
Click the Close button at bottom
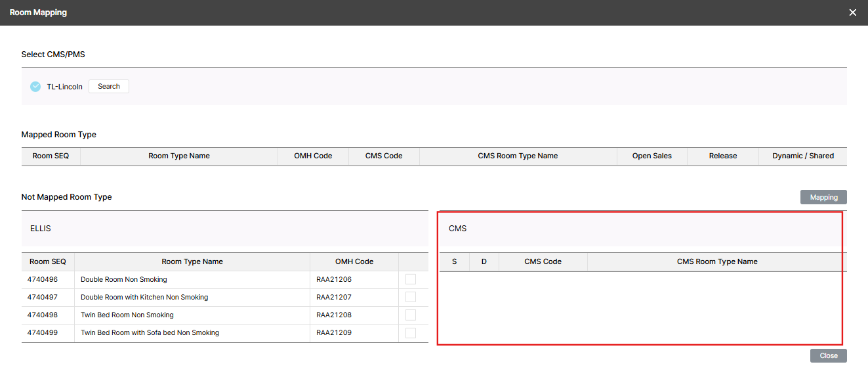click(x=828, y=355)
